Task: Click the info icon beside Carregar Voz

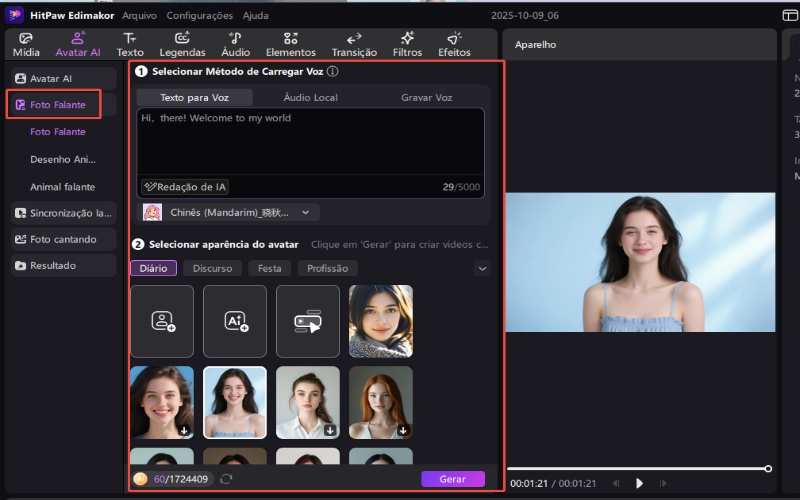Action: pos(332,72)
